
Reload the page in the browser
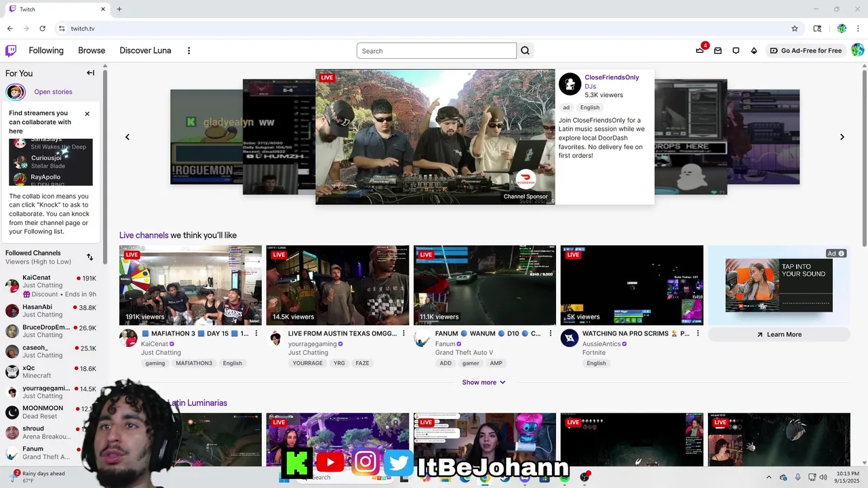click(x=42, y=28)
